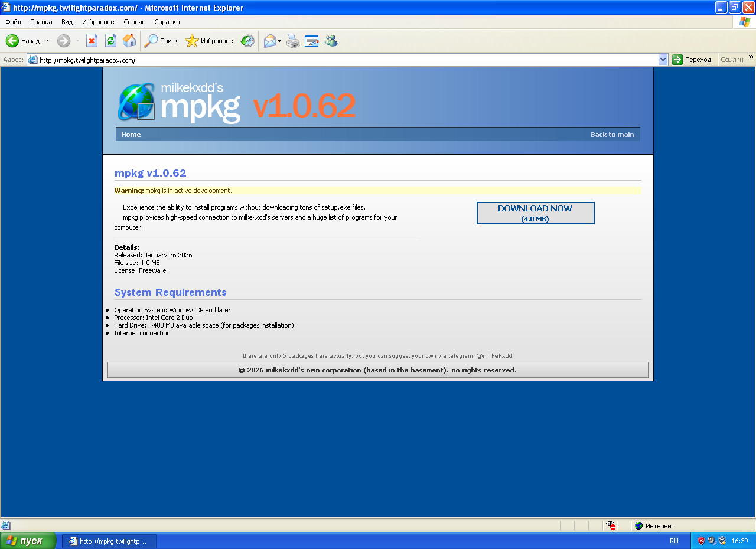Open the Сервис menu
This screenshot has width=756, height=549.
pyautogui.click(x=135, y=22)
